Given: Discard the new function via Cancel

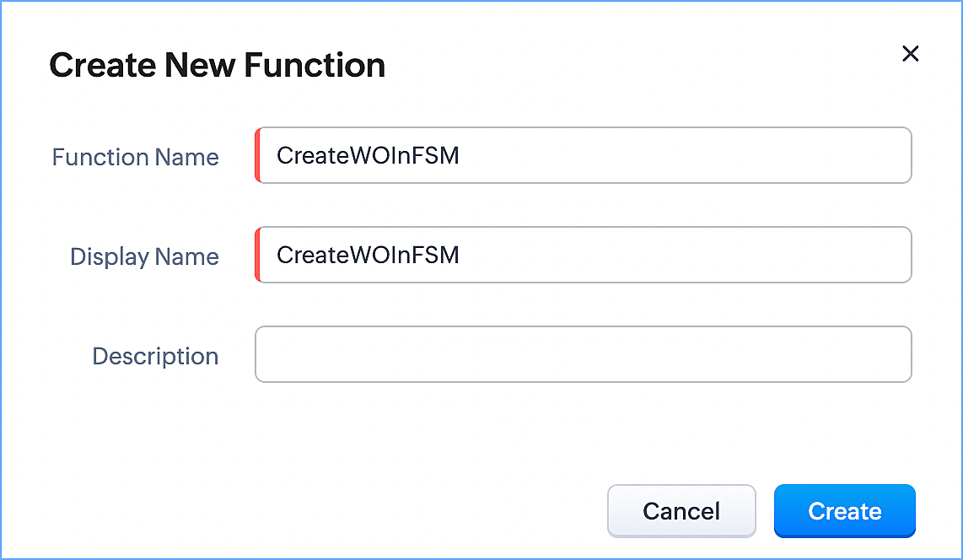Looking at the screenshot, I should pyautogui.click(x=681, y=511).
